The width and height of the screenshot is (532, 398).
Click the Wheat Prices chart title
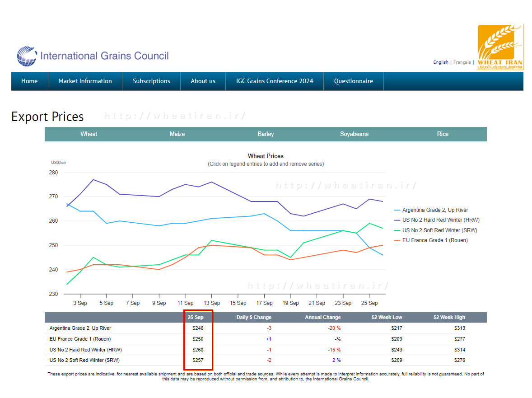click(x=266, y=156)
